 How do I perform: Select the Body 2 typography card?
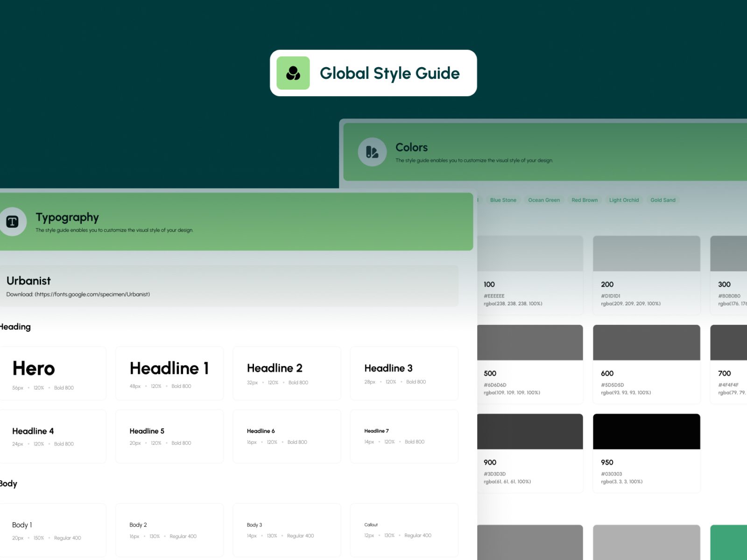click(x=169, y=530)
